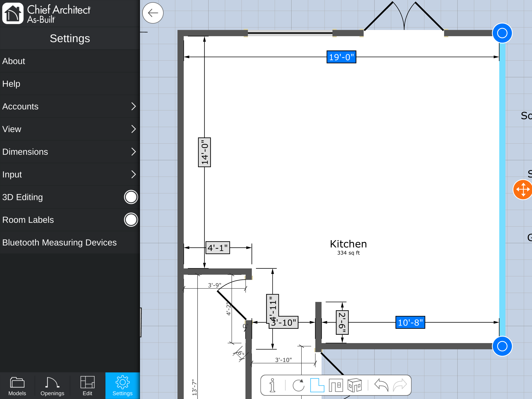Open Bluetooth Measuring Devices
The width and height of the screenshot is (532, 399).
[x=70, y=242]
